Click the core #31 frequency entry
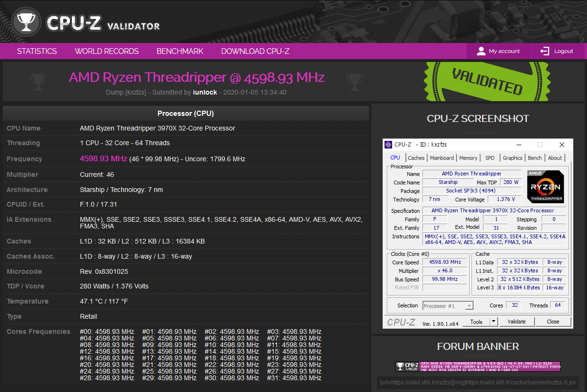The image size is (587, 392). coord(294,378)
